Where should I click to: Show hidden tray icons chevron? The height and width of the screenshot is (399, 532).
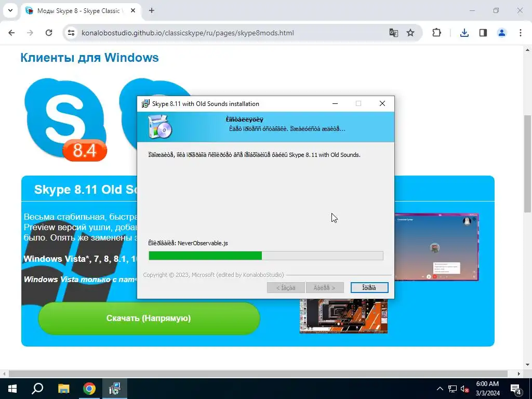[440, 389]
